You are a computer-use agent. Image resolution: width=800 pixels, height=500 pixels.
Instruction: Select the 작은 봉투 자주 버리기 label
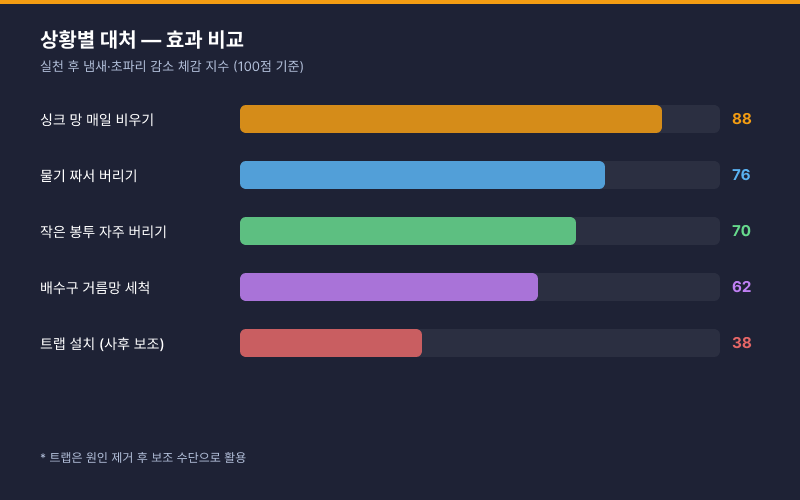(104, 232)
